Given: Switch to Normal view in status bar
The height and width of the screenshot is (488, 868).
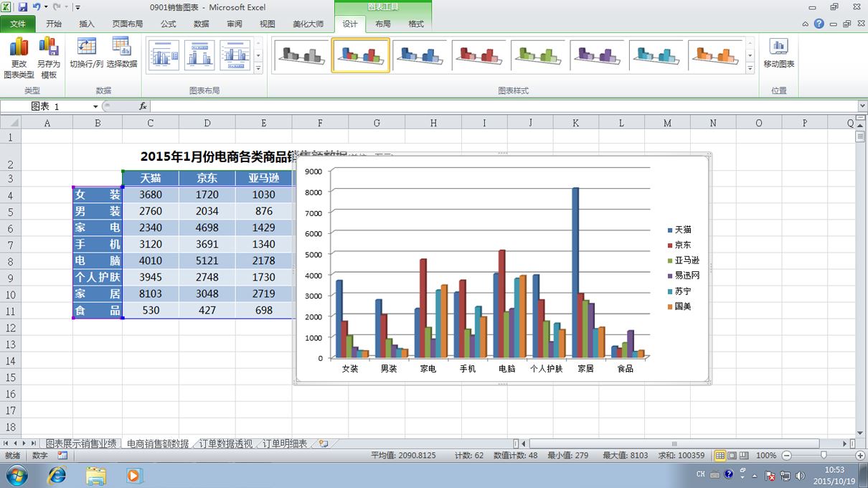Looking at the screenshot, I should (720, 456).
